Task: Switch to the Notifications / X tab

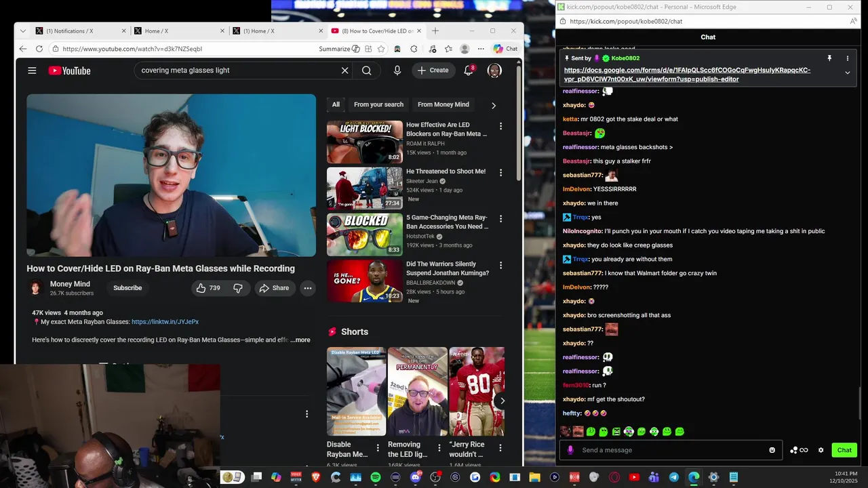Action: coord(71,31)
